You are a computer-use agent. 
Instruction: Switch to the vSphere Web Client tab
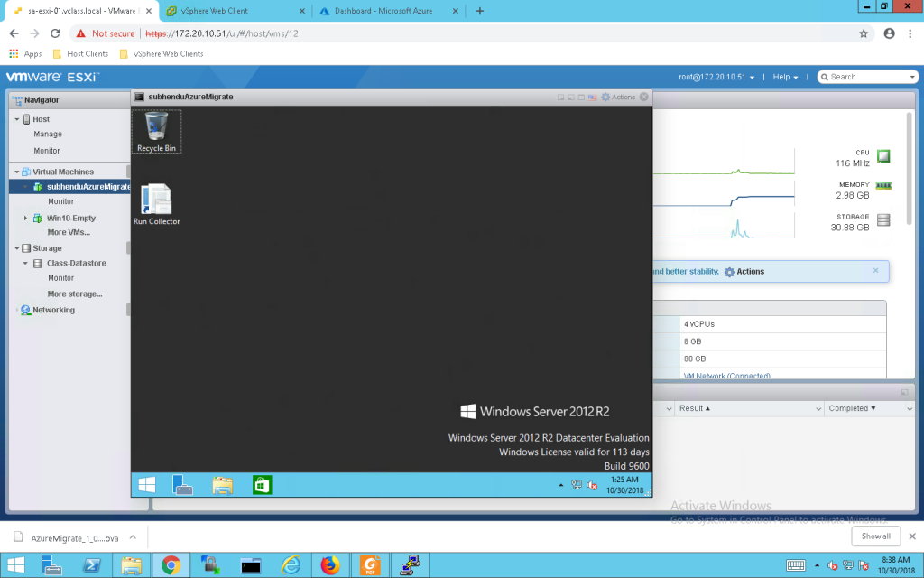coord(235,11)
